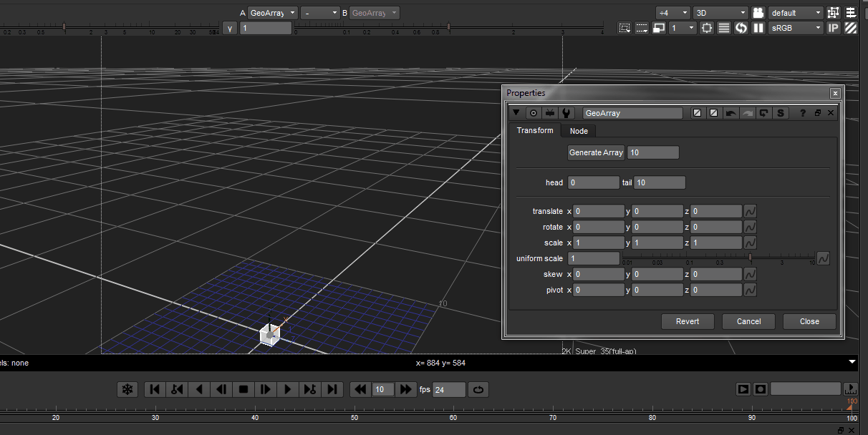Open the proxy scale ÷4 dropdown

(x=672, y=12)
